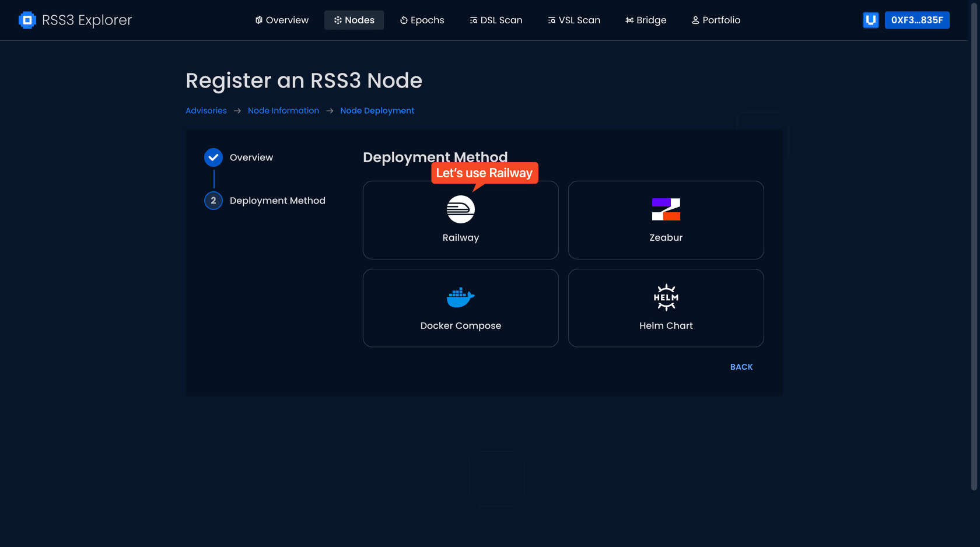980x547 pixels.
Task: Select the Docker Compose label
Action: [x=461, y=326]
